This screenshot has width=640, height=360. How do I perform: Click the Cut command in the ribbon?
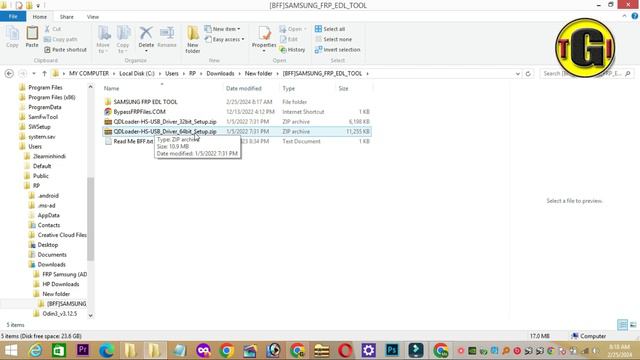pyautogui.click(x=53, y=29)
